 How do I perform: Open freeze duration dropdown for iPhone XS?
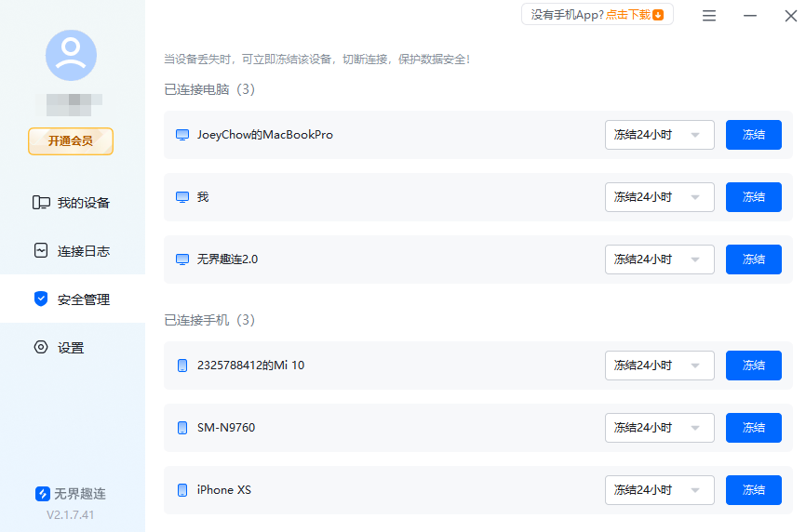click(x=660, y=490)
